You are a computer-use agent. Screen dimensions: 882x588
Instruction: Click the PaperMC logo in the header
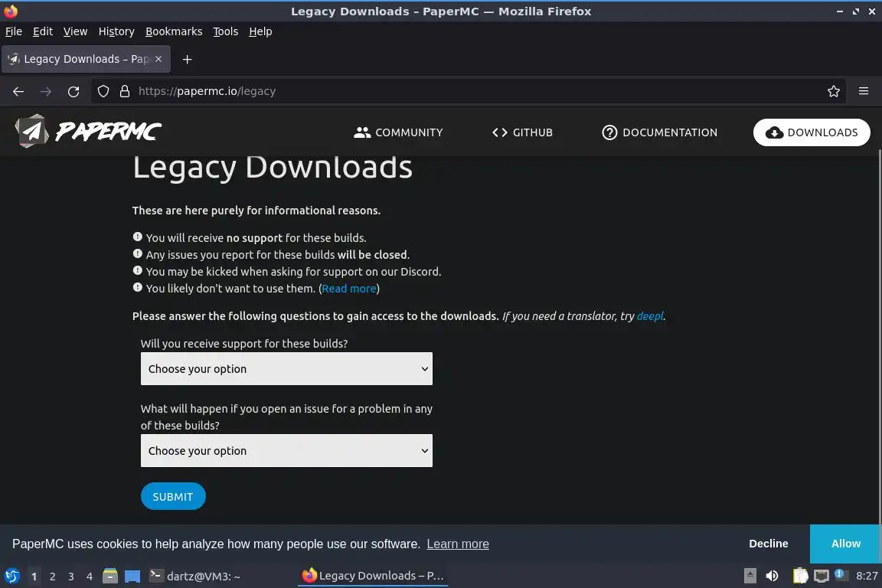click(x=88, y=131)
